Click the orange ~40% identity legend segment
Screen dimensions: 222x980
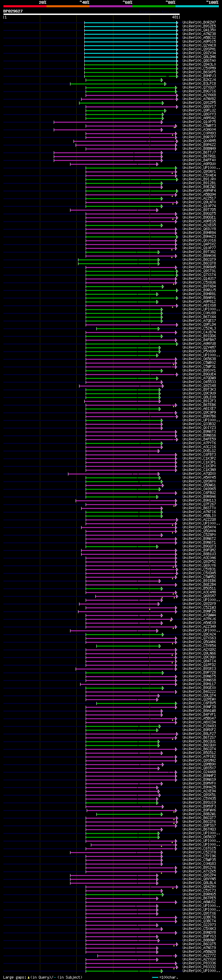click(68, 6)
